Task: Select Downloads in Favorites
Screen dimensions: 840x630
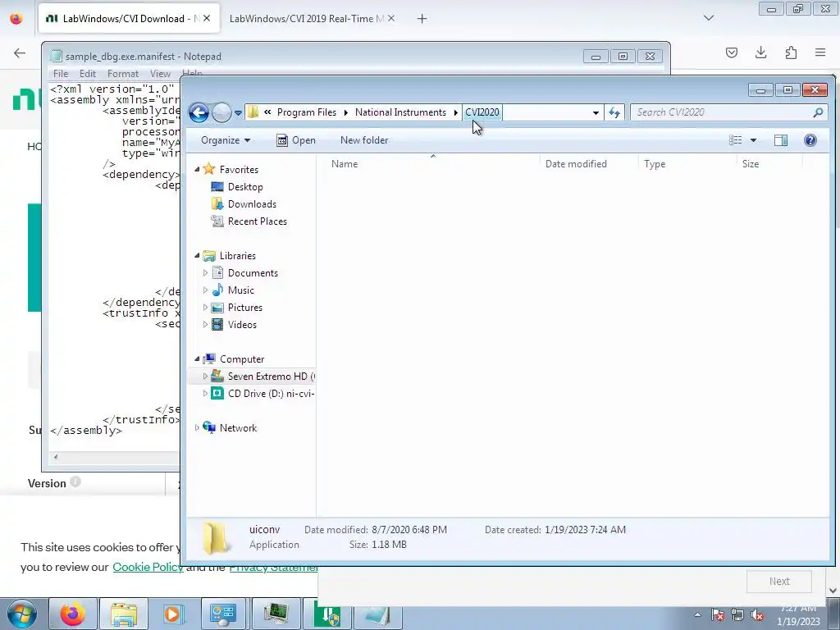Action: pos(252,204)
